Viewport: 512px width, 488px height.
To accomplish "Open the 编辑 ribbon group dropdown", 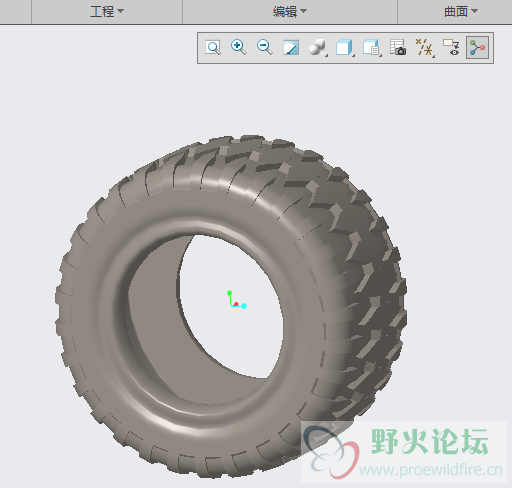I will [x=290, y=12].
